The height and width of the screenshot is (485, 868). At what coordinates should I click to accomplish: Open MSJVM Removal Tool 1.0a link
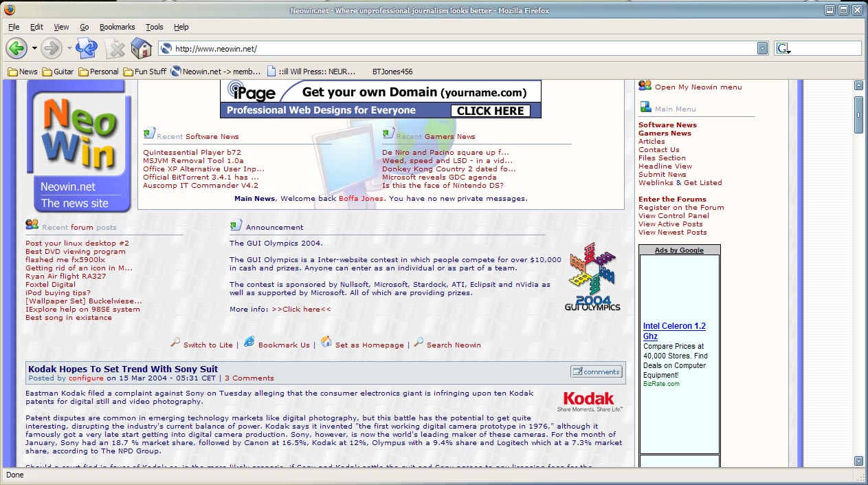coord(193,161)
